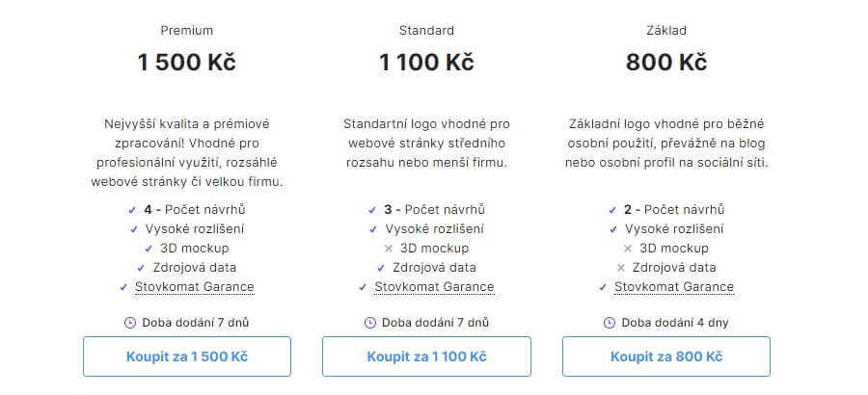This screenshot has width=868, height=395.
Task: Buy the Standard plan for 1 100 Kč
Action: click(x=427, y=356)
